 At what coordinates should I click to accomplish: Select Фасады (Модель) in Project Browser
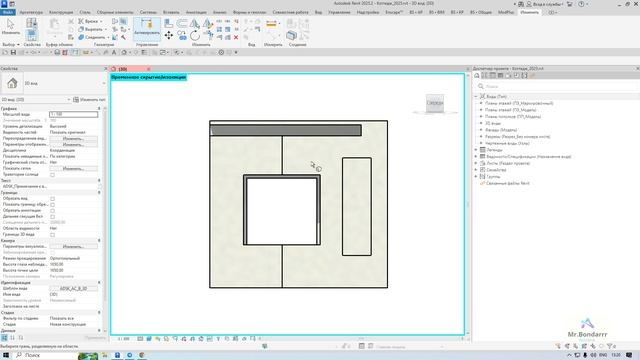(501, 130)
